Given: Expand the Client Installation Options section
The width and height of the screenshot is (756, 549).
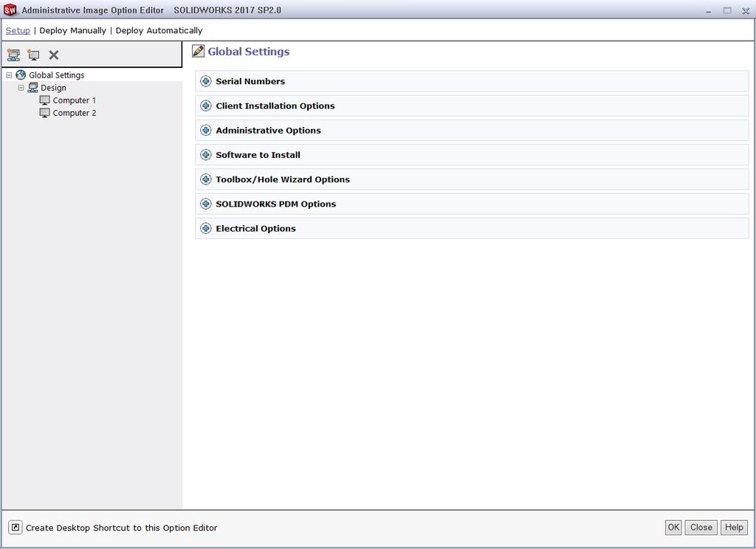Looking at the screenshot, I should (x=206, y=106).
